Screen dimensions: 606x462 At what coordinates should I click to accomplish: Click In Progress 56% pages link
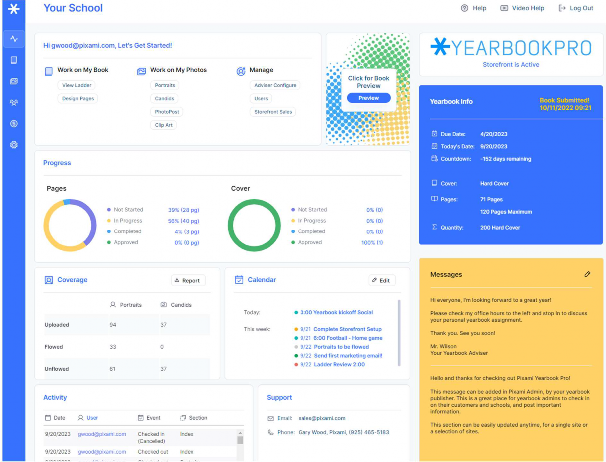[184, 221]
